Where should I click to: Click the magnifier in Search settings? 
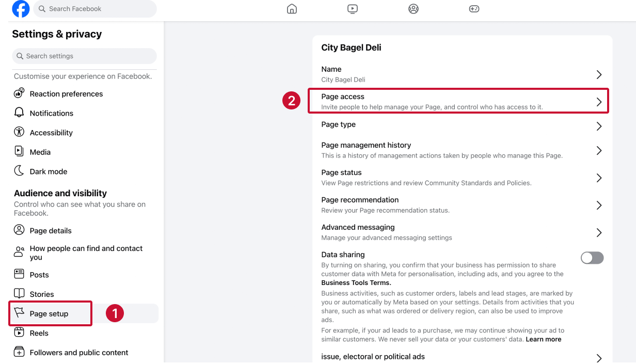tap(20, 56)
